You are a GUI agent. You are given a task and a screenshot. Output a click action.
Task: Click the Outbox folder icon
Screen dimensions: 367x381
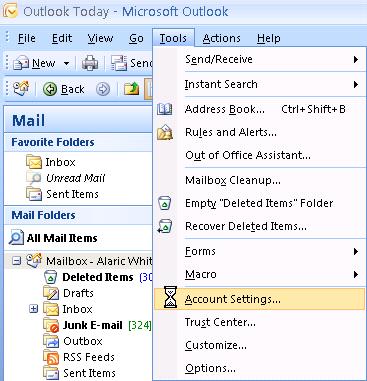(x=51, y=341)
